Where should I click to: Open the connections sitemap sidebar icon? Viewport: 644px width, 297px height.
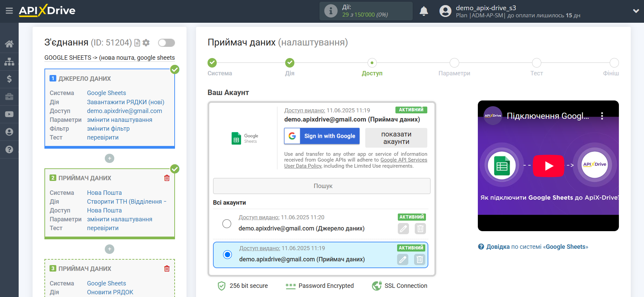9,61
